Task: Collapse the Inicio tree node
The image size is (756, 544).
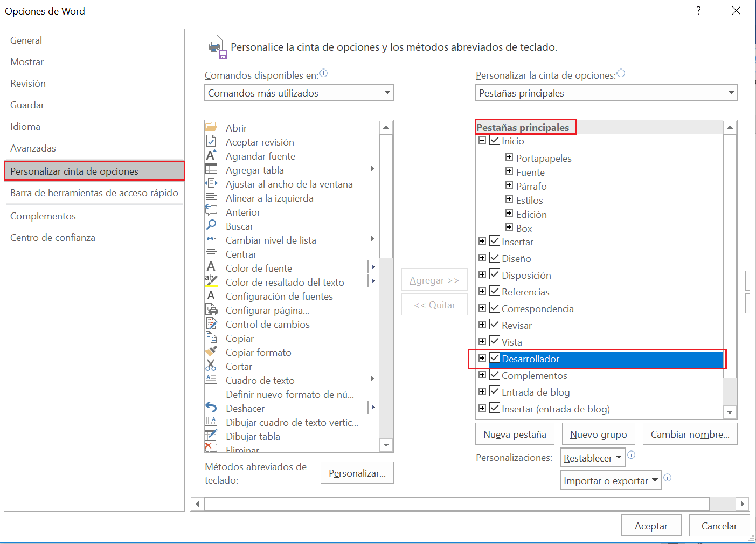Action: (482, 140)
